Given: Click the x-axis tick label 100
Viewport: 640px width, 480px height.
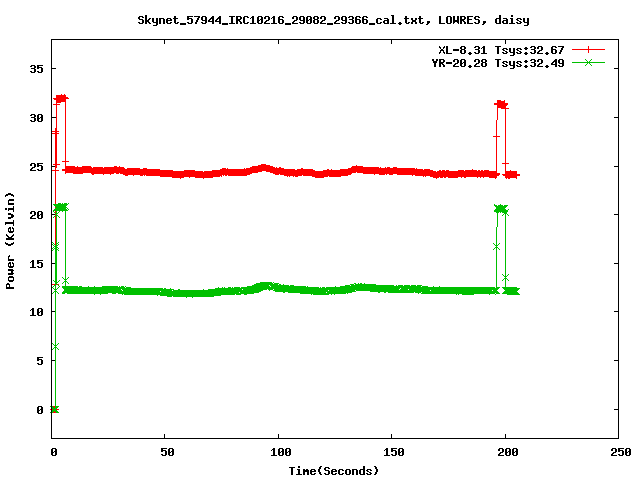Looking at the screenshot, I should click(x=281, y=452).
